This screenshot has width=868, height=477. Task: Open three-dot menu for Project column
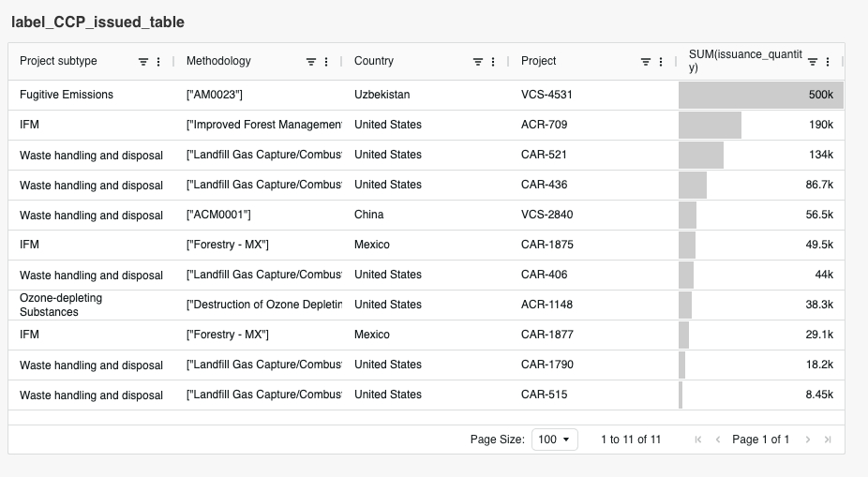pyautogui.click(x=661, y=62)
